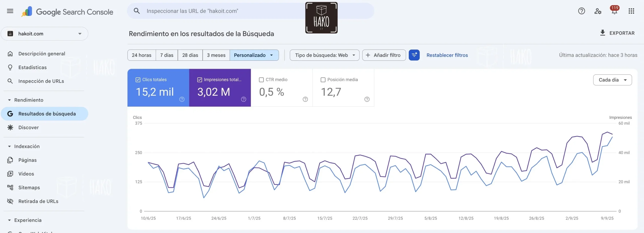The width and height of the screenshot is (644, 233).
Task: Open the Google apps grid
Action: click(631, 11)
